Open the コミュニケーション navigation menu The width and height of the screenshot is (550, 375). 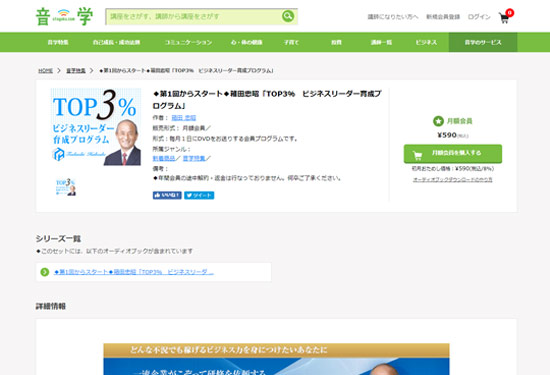[188, 42]
